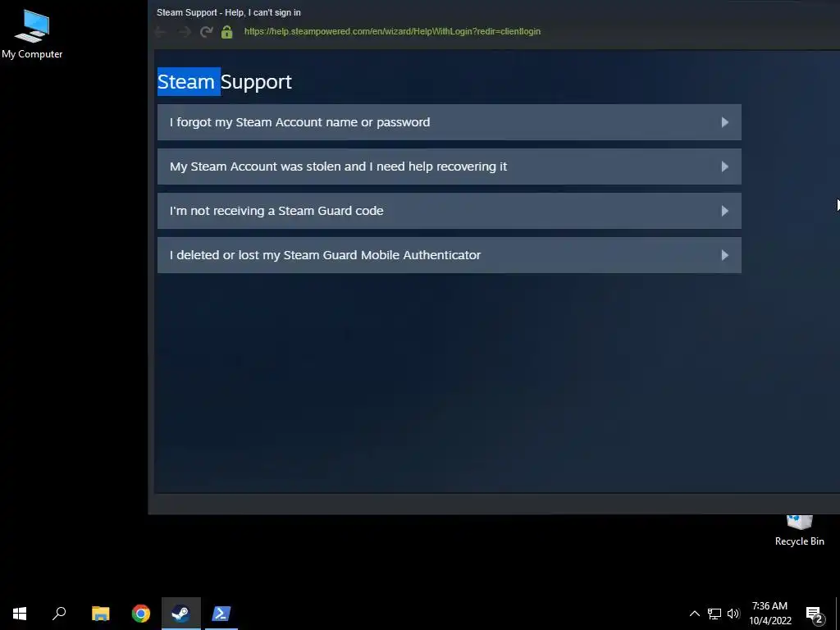The width and height of the screenshot is (840, 630).
Task: Select 'I'm not receiving a Steam Guard code'
Action: click(x=449, y=211)
